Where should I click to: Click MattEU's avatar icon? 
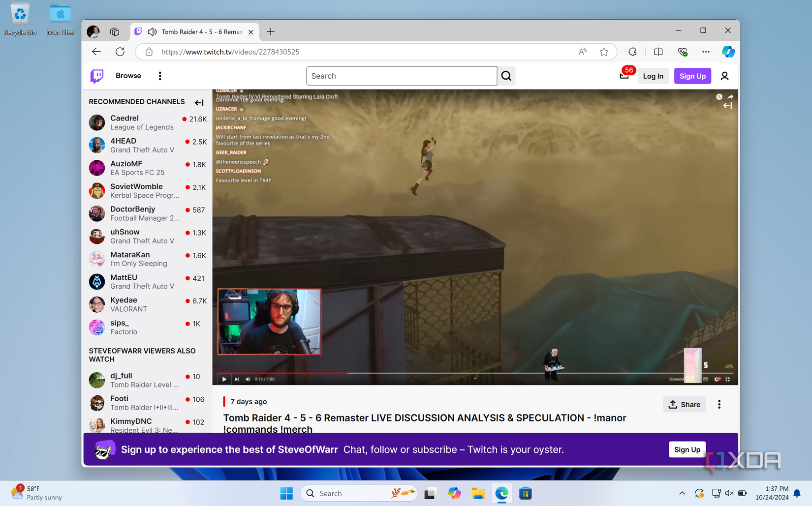pyautogui.click(x=97, y=282)
